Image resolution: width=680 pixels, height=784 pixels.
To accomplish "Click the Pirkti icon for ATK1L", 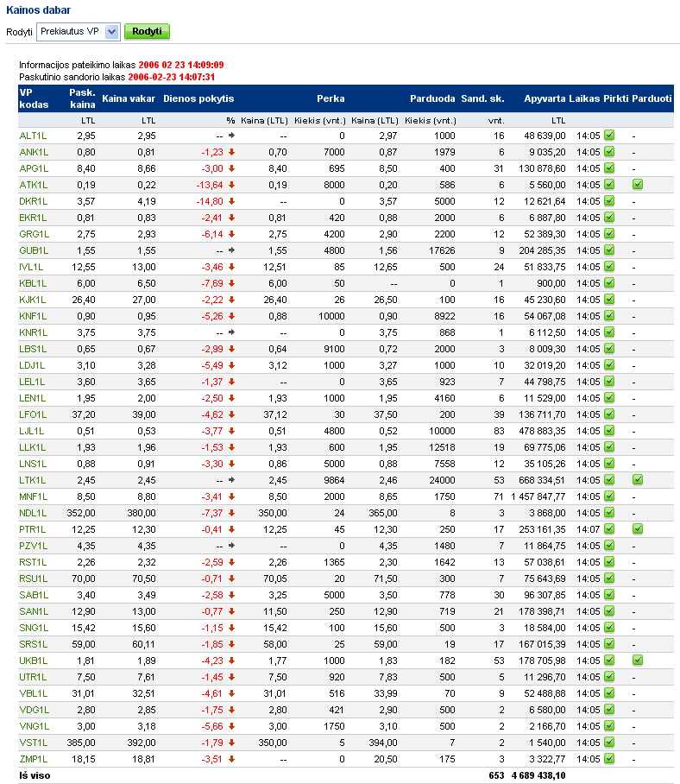I will click(x=609, y=185).
